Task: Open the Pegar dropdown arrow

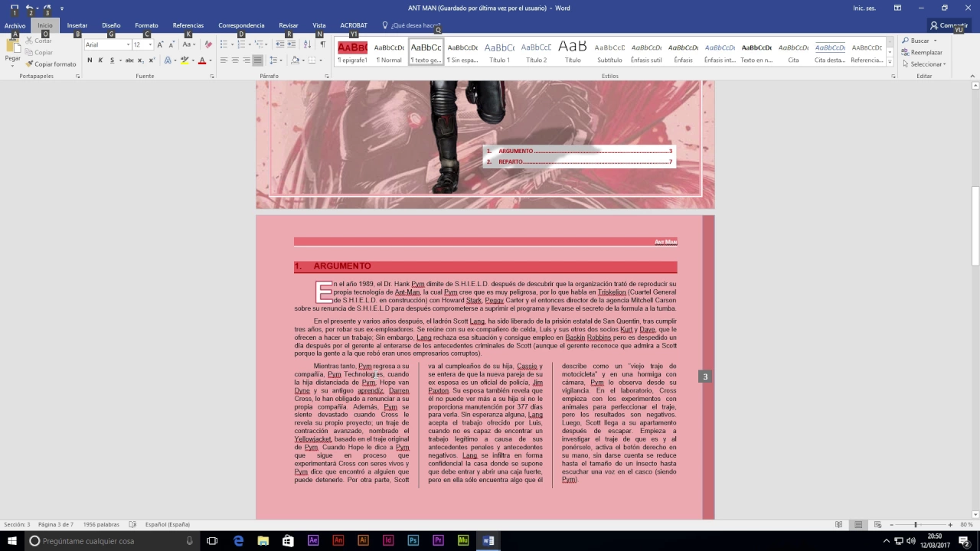Action: pos(12,65)
